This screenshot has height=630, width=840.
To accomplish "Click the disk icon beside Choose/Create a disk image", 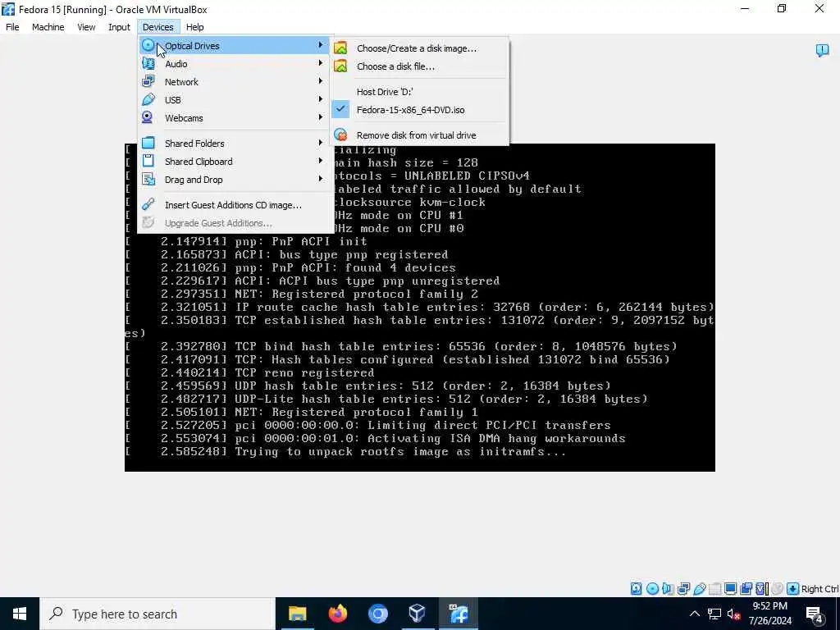I will (x=340, y=48).
